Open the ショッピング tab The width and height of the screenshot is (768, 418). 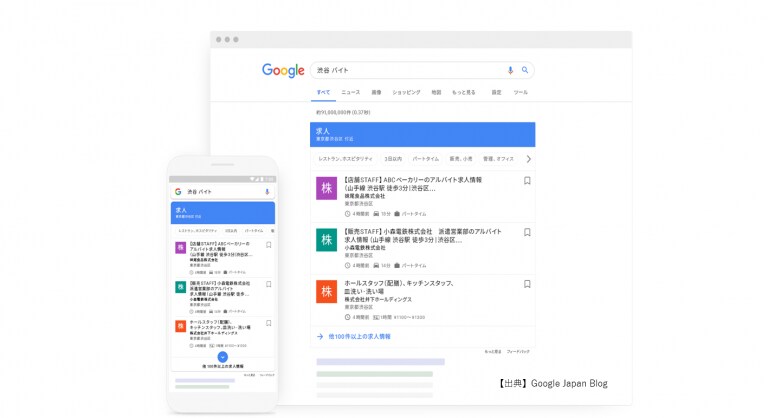click(x=406, y=92)
